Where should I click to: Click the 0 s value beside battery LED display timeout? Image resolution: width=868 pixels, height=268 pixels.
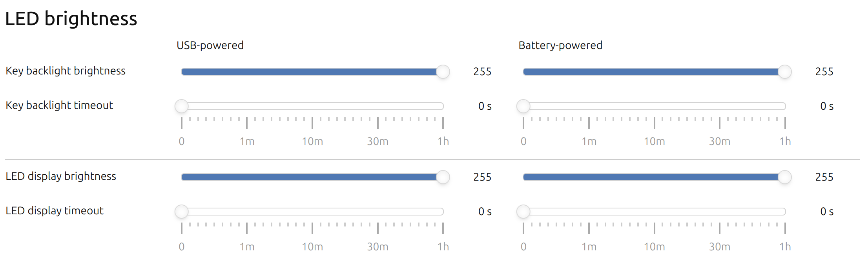pyautogui.click(x=827, y=212)
